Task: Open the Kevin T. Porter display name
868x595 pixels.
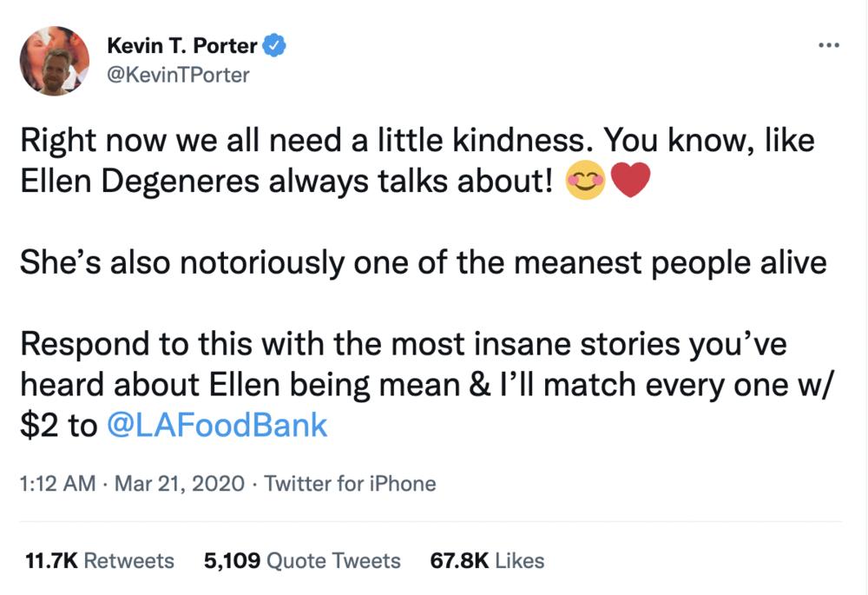Action: (181, 44)
